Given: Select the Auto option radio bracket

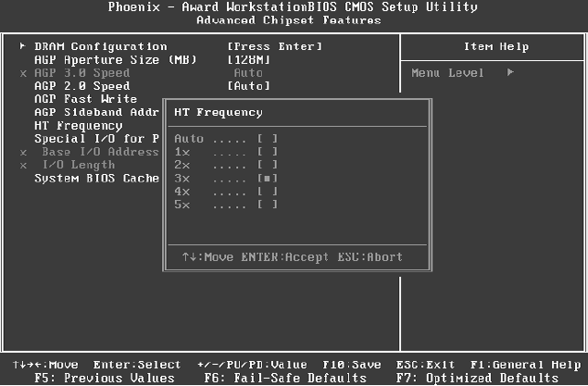Looking at the screenshot, I should [x=268, y=139].
